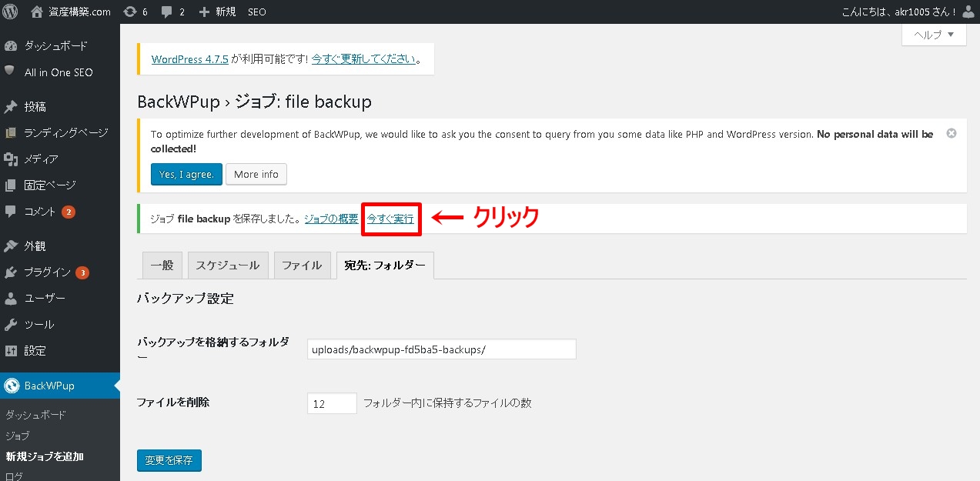Open the WordPress 4.7.5 link
Screen dimensions: 980x481
(x=190, y=59)
